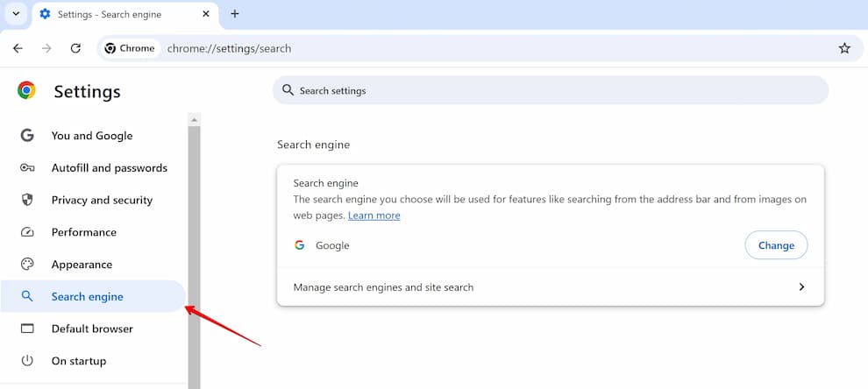This screenshot has height=389, width=868.
Task: Click the sidebar scrollbar up arrow
Action: (x=194, y=119)
